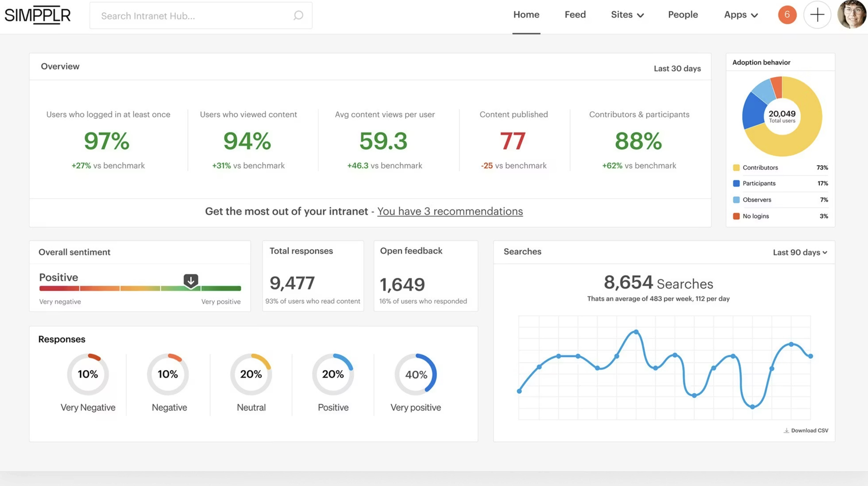Click the Participants blue legend swatch

click(736, 183)
